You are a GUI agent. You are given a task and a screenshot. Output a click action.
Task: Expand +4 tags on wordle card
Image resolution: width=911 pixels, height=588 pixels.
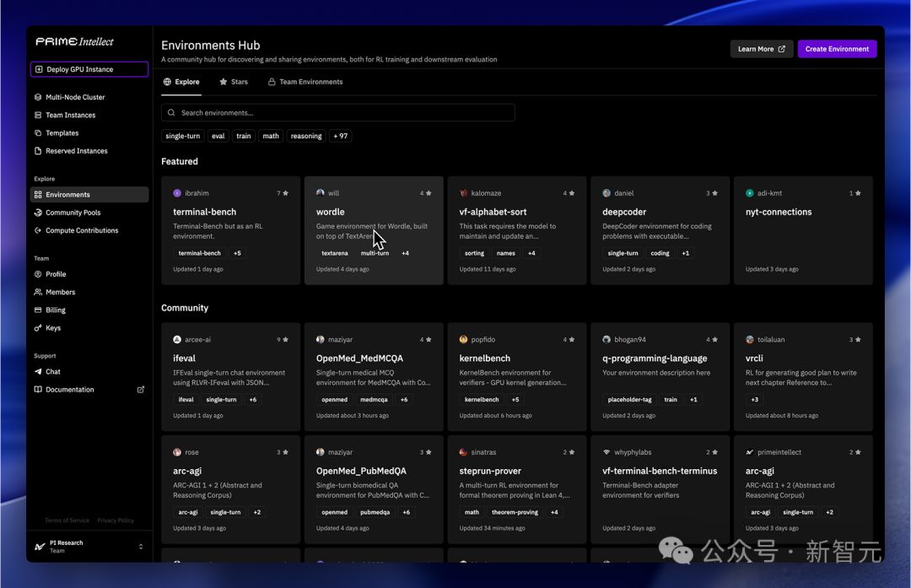tap(406, 253)
